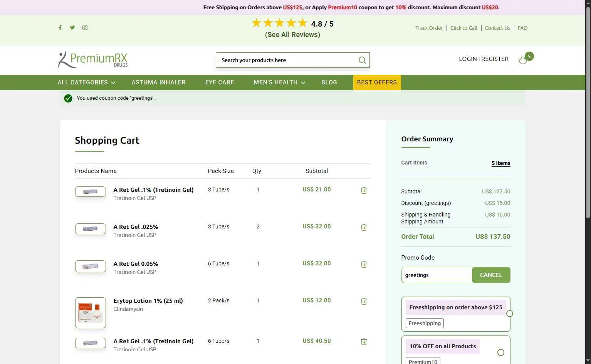Viewport: 591px width, 364px height.
Task: Open the Erytop Lotion 1% (25 ml) name
Action: (x=148, y=301)
